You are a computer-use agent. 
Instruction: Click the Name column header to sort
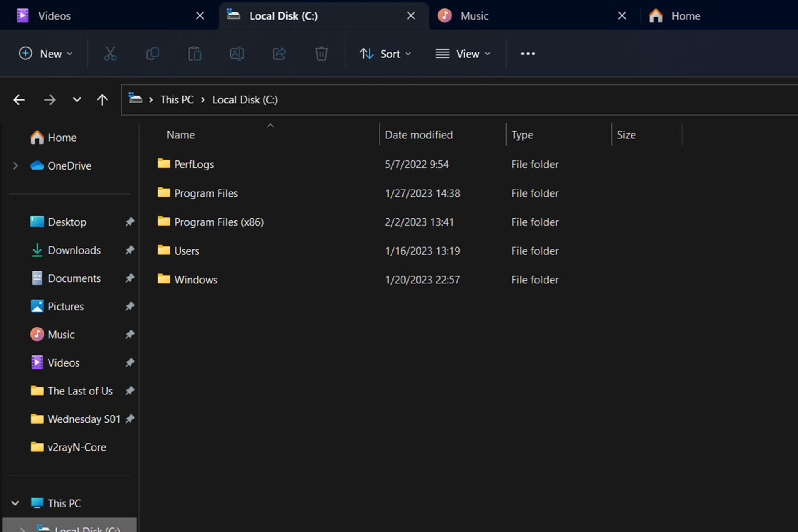[x=180, y=135]
